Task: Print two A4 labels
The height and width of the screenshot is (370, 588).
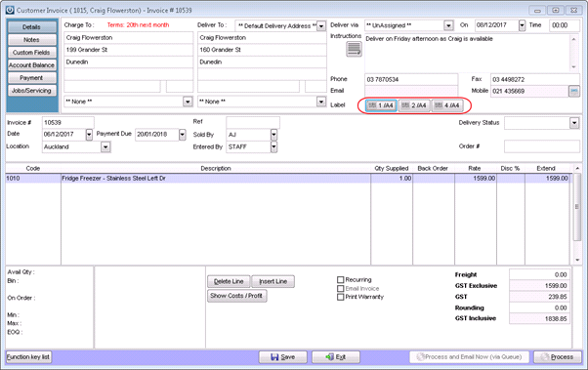Action: pos(414,105)
